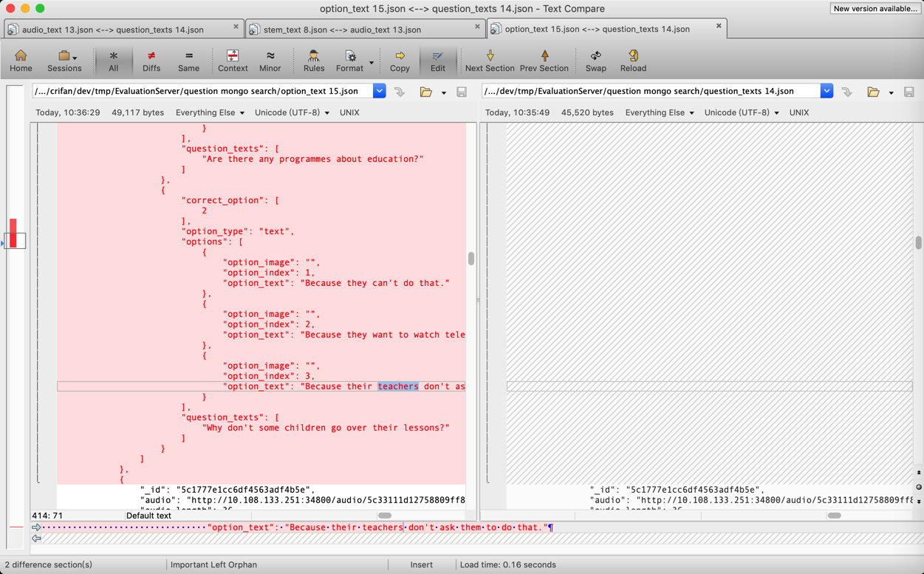Reload the compared files

(633, 61)
